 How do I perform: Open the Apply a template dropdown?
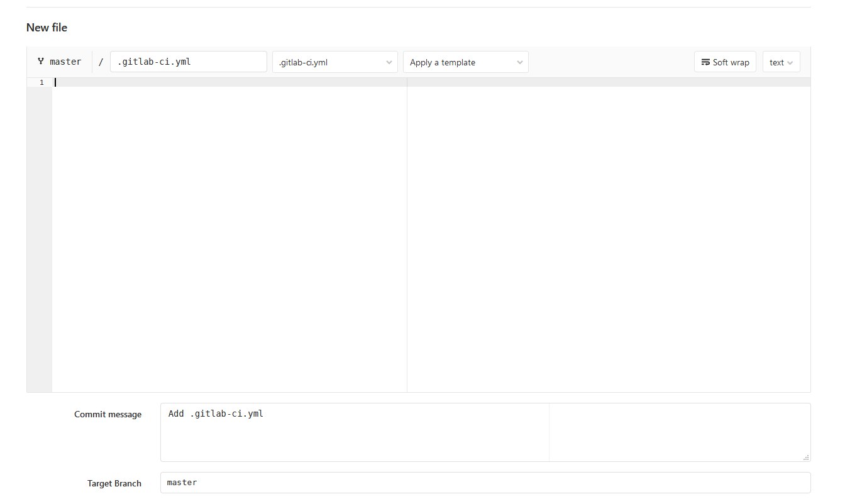pos(466,62)
